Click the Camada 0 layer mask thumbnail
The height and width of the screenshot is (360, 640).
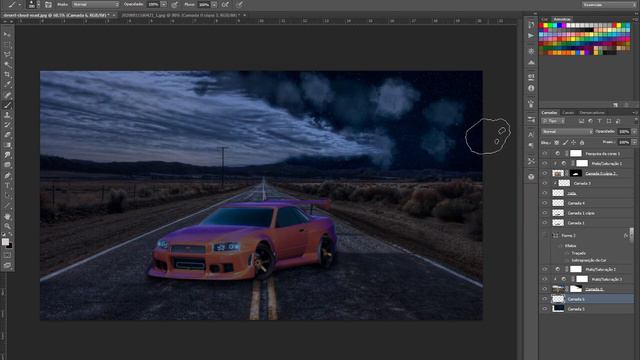(x=576, y=289)
